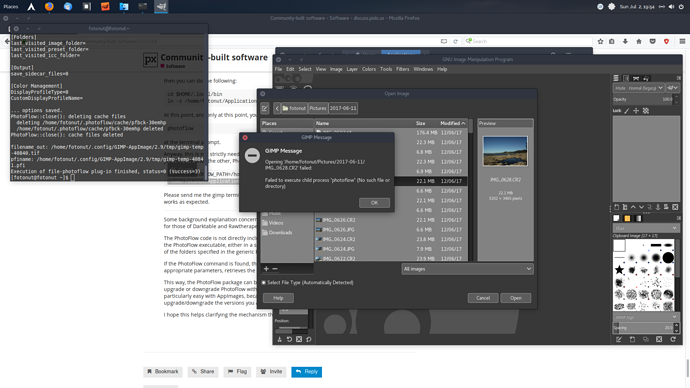Open the Filters menu in GIMP
Viewport: 690px width, 388px height.
tap(402, 69)
